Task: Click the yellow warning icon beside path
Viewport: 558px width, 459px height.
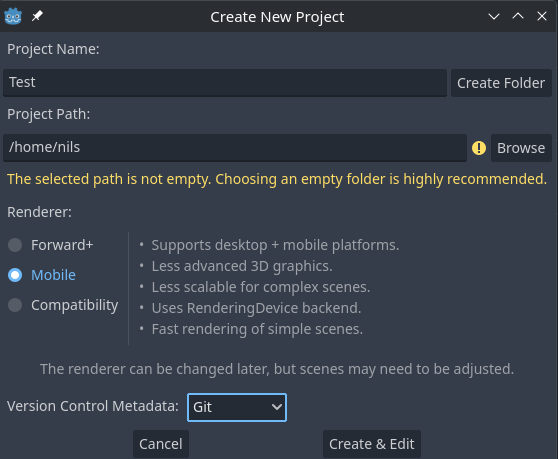Action: 479,148
